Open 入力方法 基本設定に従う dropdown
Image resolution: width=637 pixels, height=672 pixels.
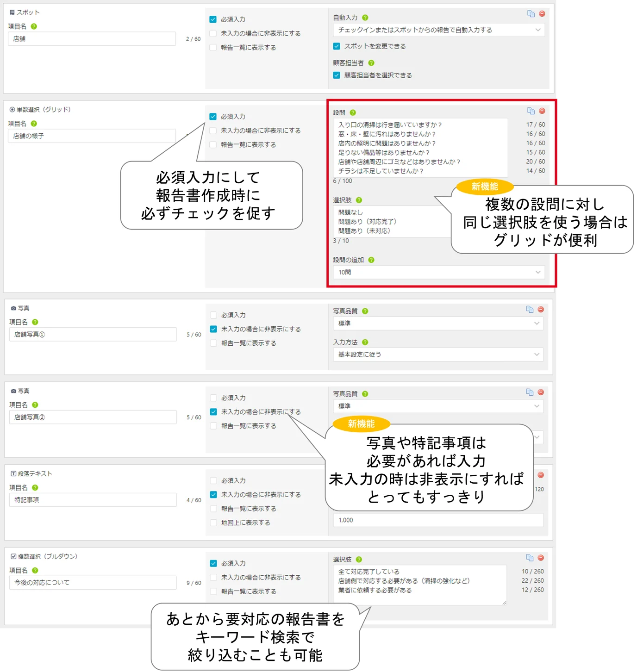(438, 355)
